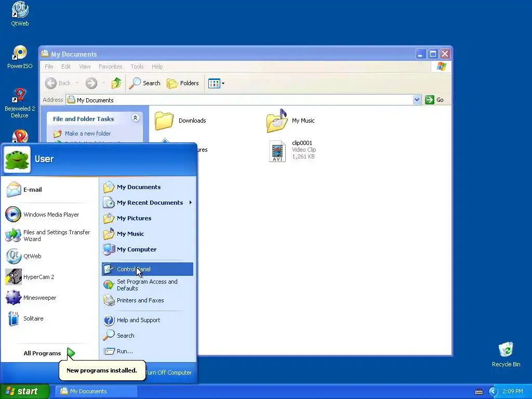Select the PowerISO desktop icon
Screen dimensions: 532x399
20,57
